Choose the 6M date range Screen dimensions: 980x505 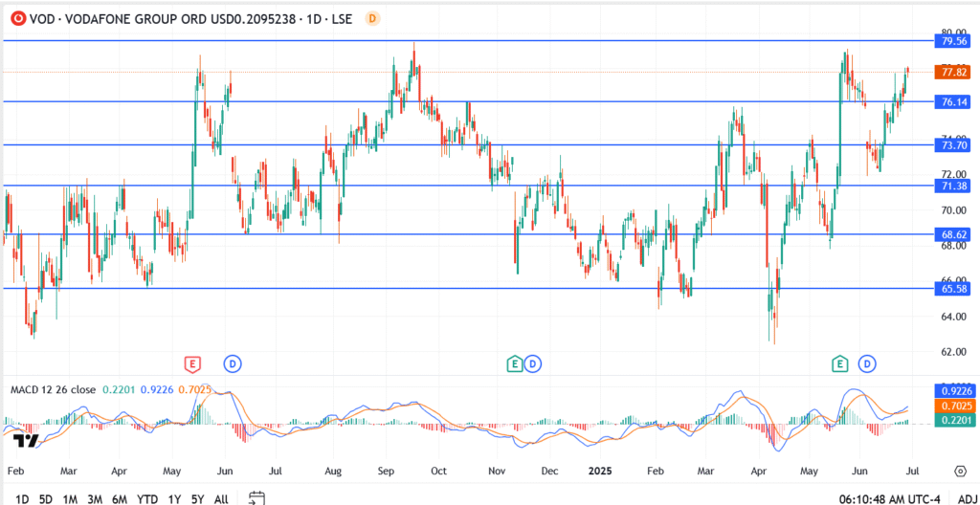[120, 498]
